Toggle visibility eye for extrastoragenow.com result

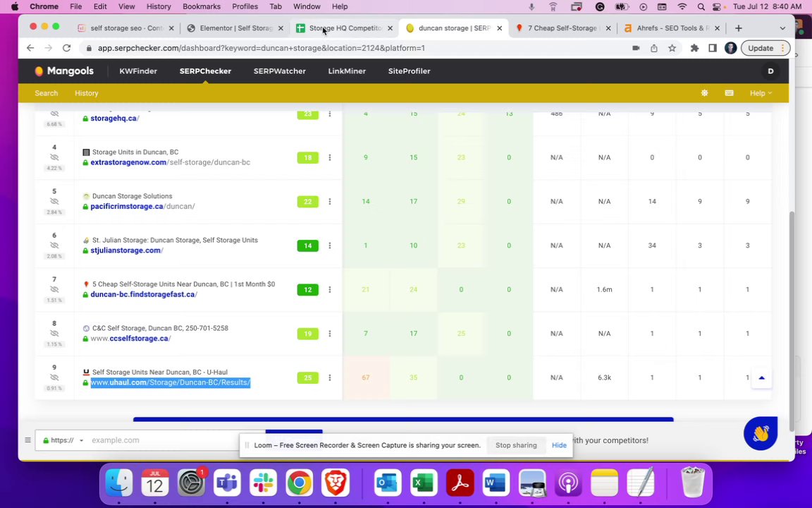(54, 157)
